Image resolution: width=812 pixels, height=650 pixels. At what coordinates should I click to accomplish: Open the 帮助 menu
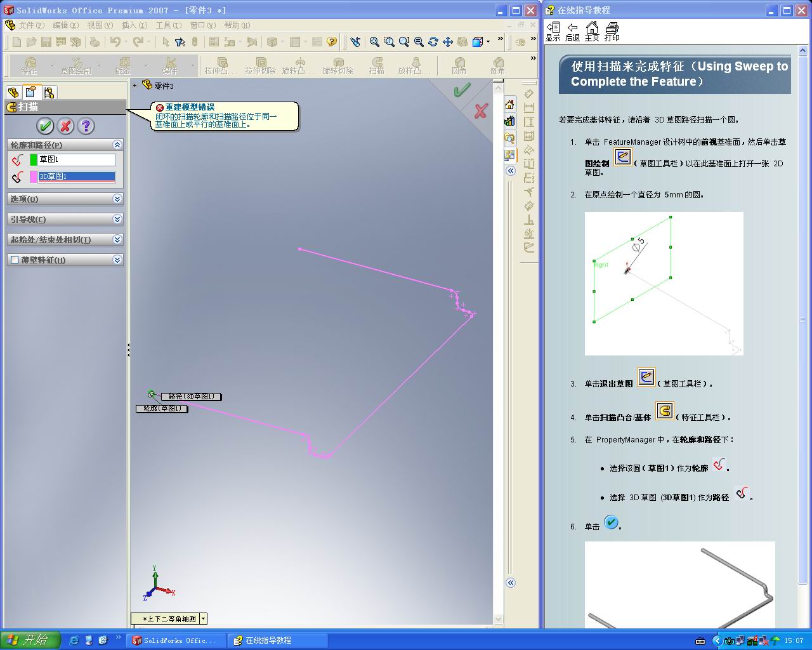click(x=237, y=25)
